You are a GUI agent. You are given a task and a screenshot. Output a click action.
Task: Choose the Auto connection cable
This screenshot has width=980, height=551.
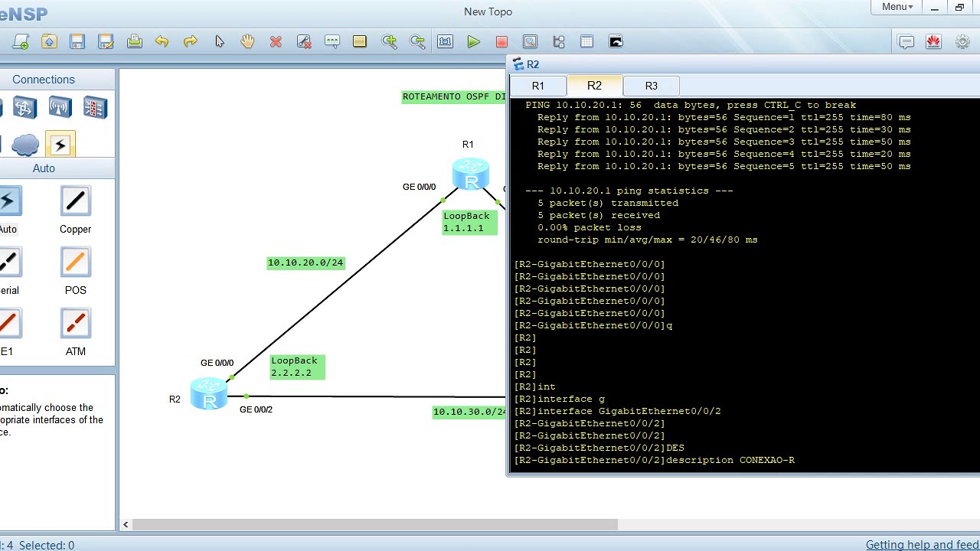(8, 202)
